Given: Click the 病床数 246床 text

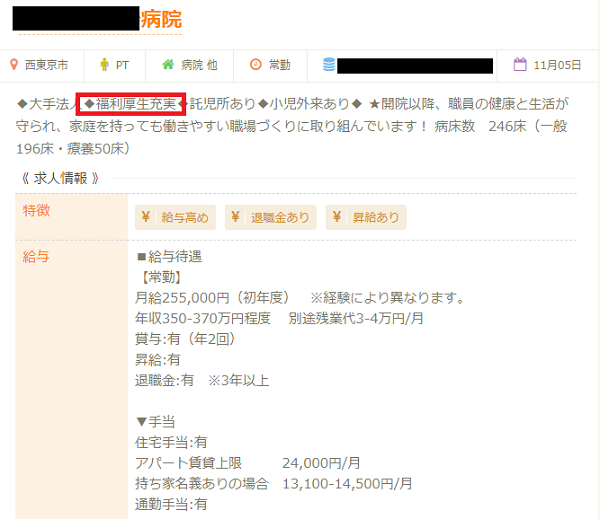Looking at the screenshot, I should 480,126.
